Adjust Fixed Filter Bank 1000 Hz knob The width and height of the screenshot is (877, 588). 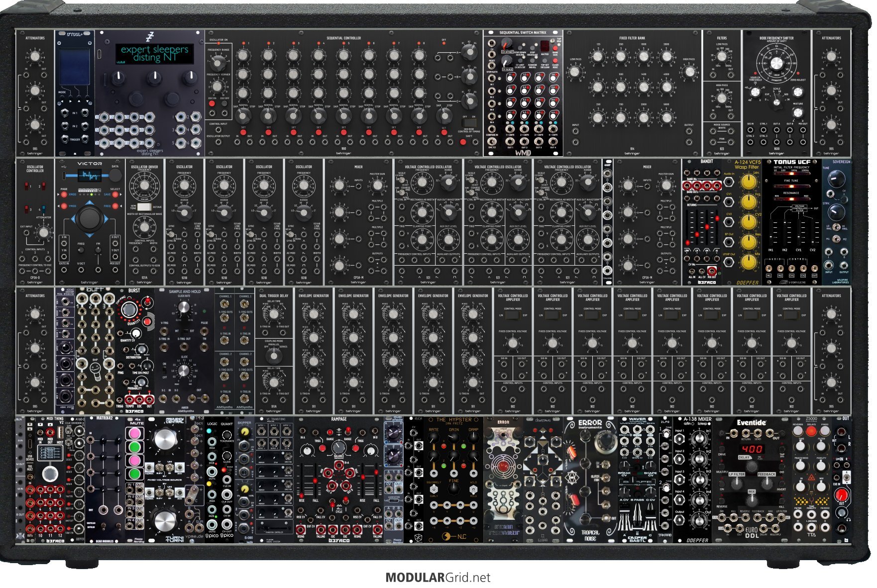644,57
